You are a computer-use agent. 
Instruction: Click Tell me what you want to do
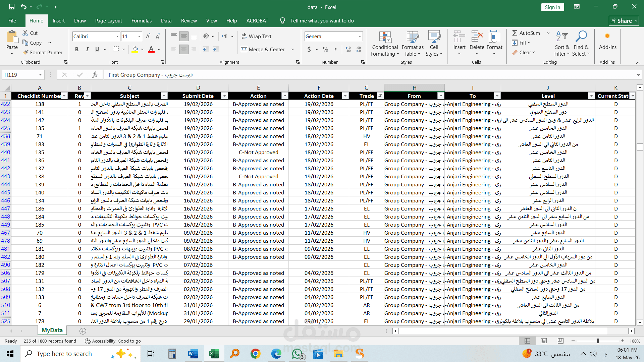[322, 21]
